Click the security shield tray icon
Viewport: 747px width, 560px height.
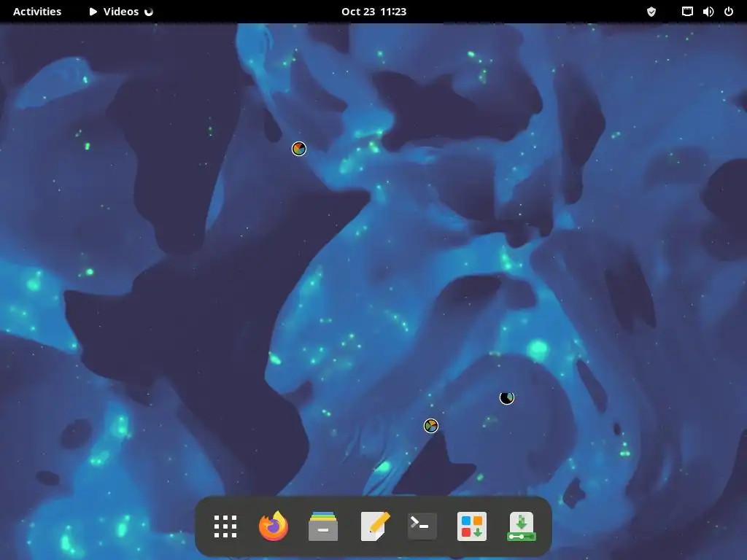click(x=651, y=12)
